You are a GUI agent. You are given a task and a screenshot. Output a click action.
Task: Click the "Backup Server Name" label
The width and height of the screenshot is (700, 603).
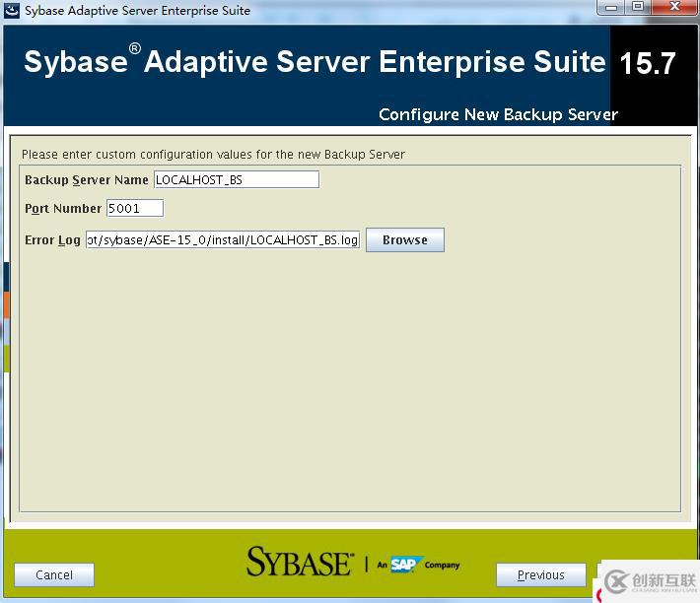(x=87, y=179)
